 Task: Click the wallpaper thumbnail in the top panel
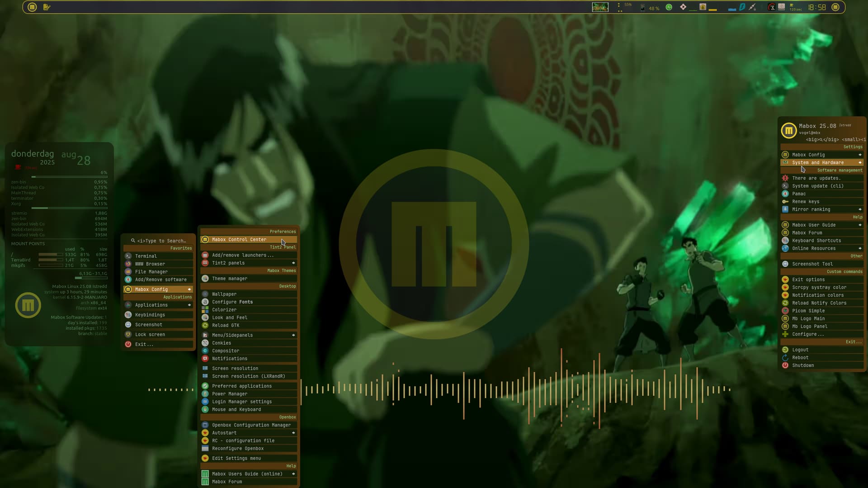600,7
